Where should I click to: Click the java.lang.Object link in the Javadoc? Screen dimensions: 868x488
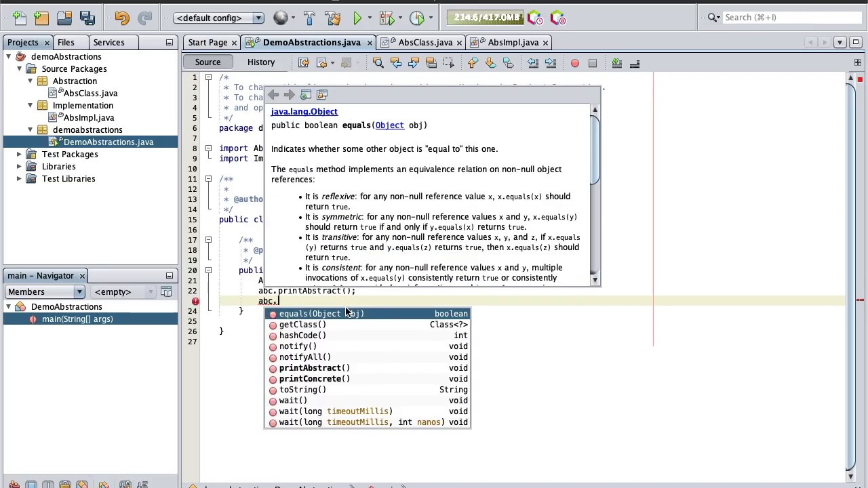pos(304,112)
